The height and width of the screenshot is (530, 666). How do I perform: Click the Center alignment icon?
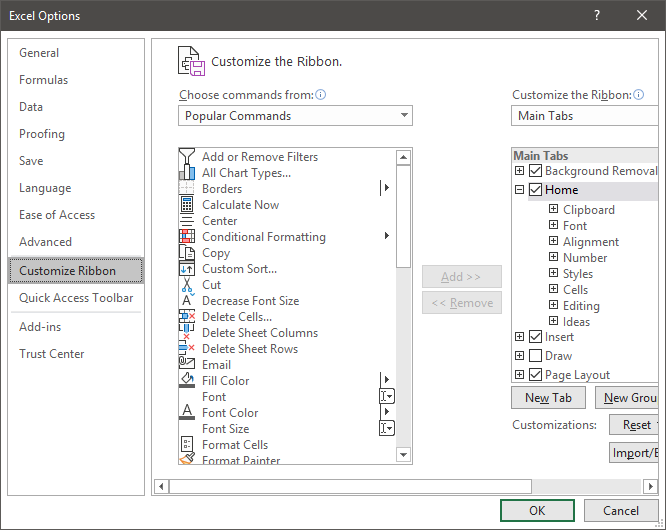point(187,221)
